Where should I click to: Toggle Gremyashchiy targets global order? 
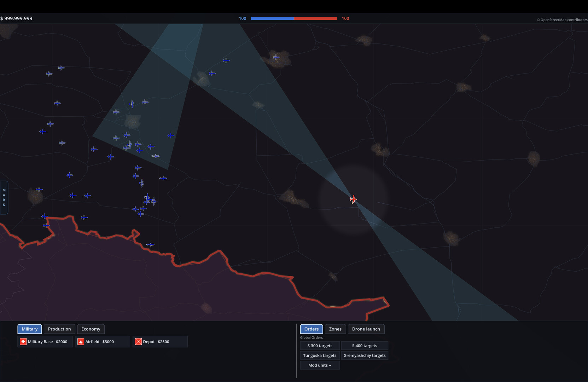coord(365,355)
